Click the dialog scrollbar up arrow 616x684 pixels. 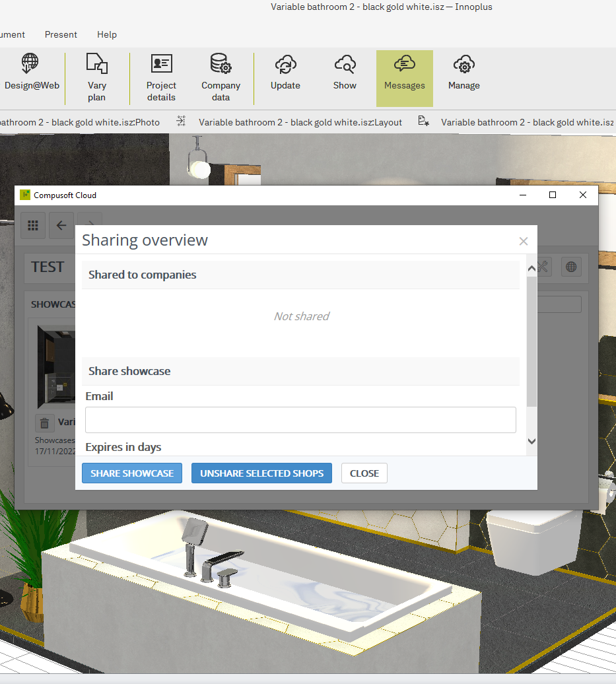[531, 269]
